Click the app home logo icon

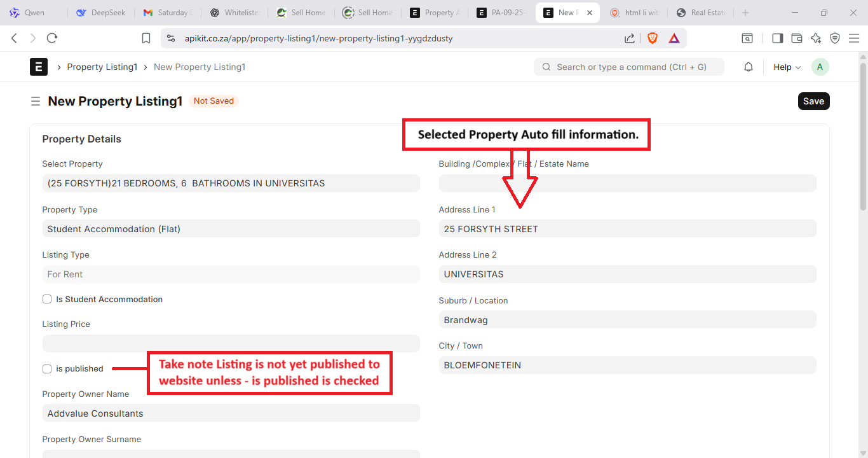(39, 67)
